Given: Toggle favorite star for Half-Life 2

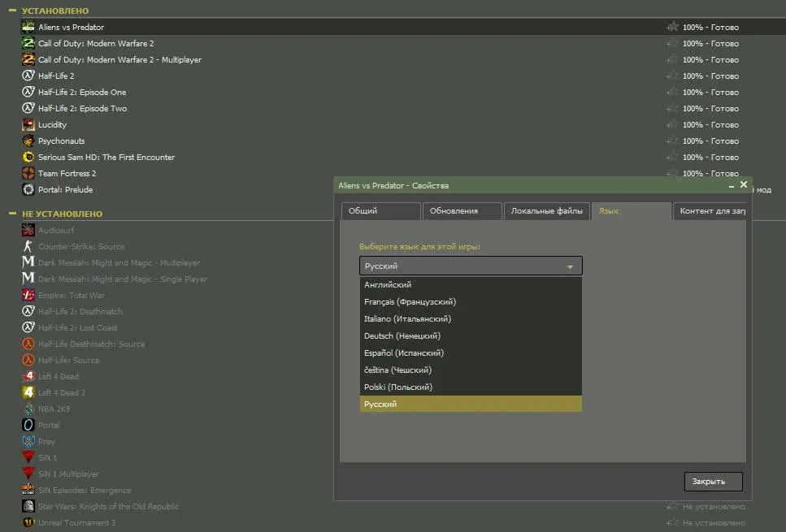Looking at the screenshot, I should pyautogui.click(x=672, y=76).
